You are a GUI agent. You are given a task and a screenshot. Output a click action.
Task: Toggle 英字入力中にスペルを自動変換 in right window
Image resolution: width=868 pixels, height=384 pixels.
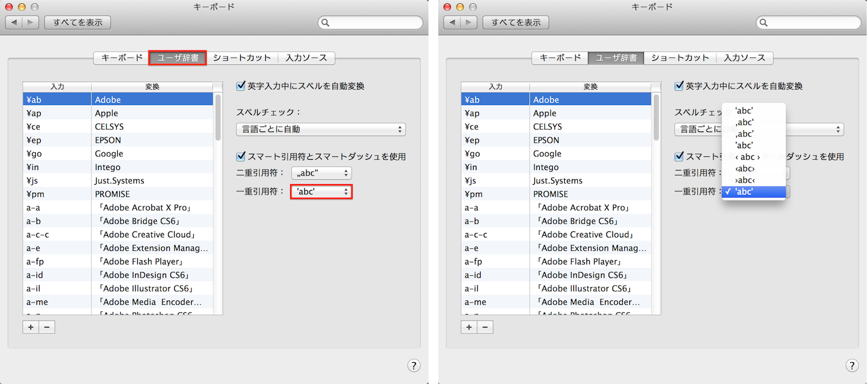click(x=679, y=86)
